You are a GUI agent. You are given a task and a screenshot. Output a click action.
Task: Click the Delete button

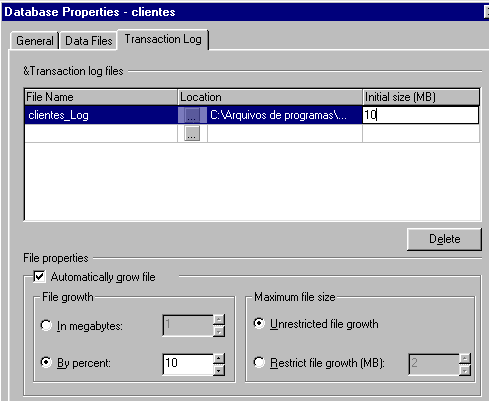tap(444, 239)
